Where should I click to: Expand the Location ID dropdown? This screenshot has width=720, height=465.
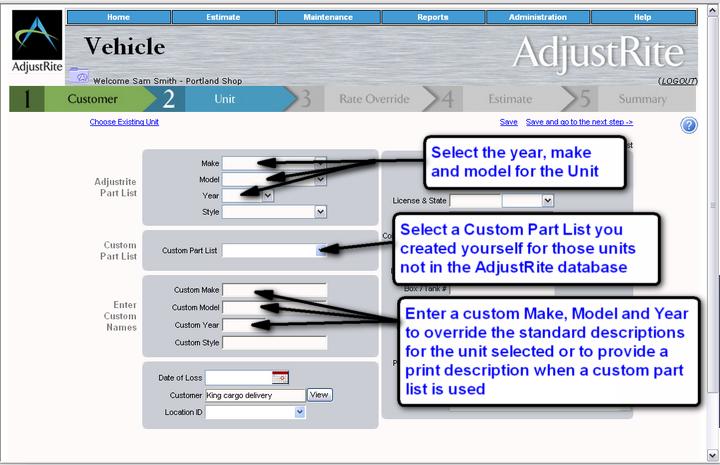tap(299, 412)
